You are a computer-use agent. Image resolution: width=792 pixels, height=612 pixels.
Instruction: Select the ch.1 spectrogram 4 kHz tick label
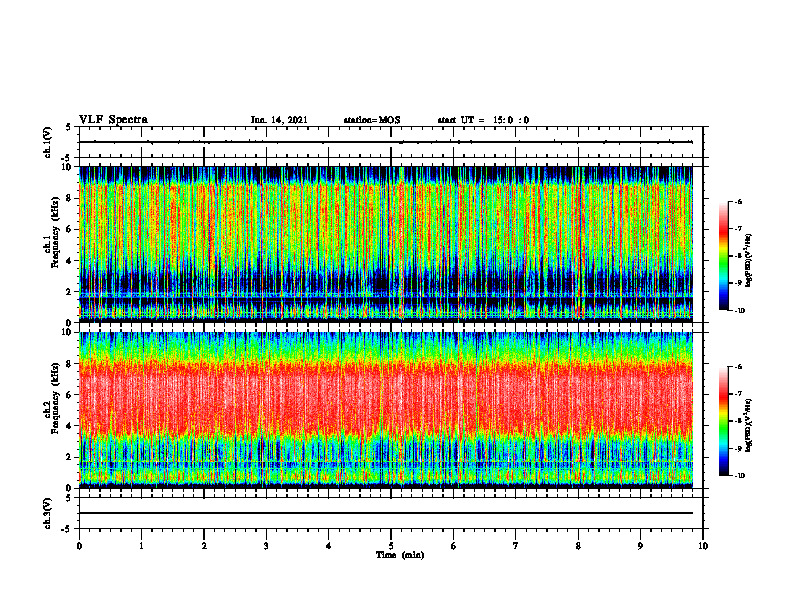coord(70,261)
